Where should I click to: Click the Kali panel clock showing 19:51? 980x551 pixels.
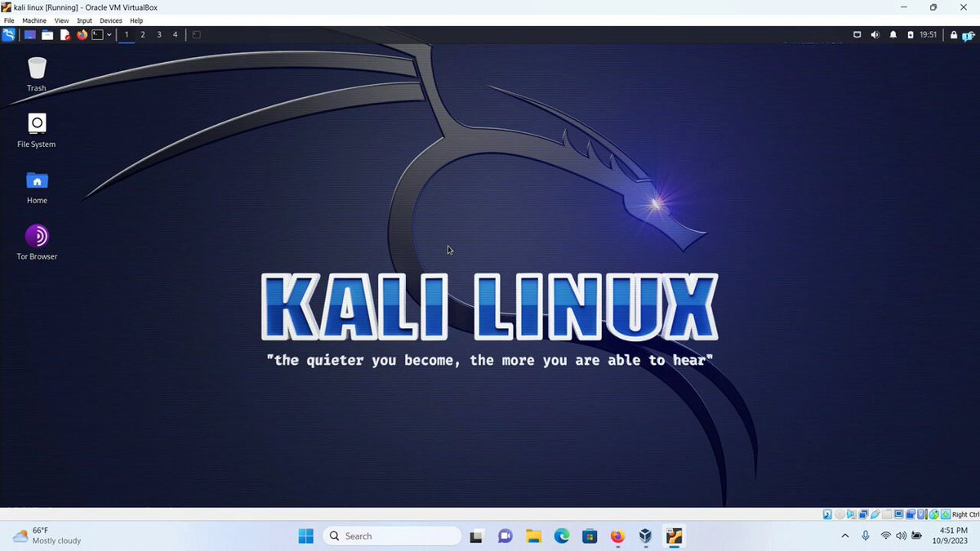(928, 35)
